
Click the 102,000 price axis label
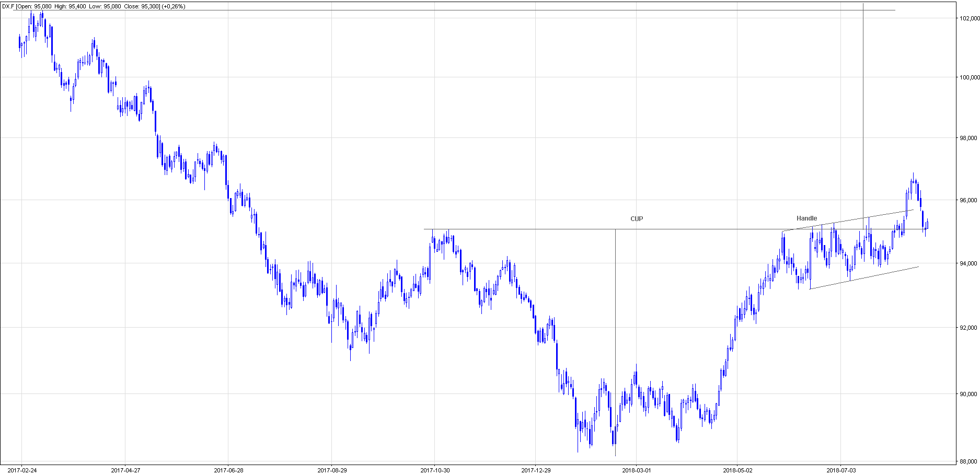tap(969, 18)
